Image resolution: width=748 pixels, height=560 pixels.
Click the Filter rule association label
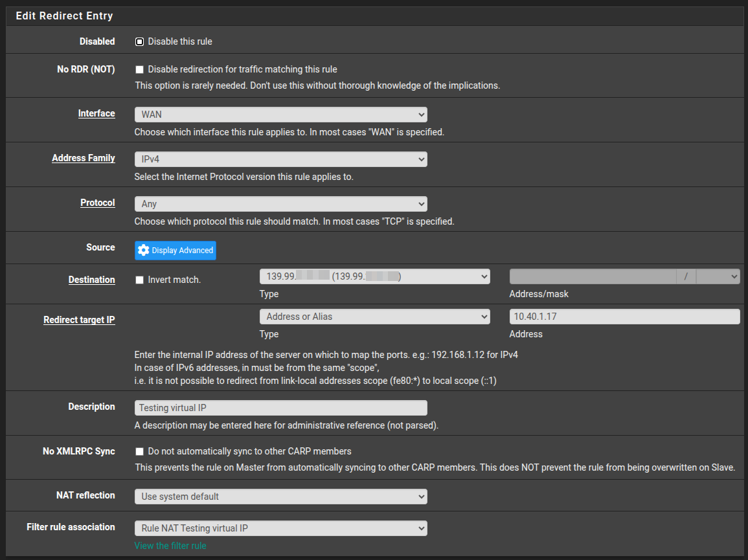pos(71,527)
